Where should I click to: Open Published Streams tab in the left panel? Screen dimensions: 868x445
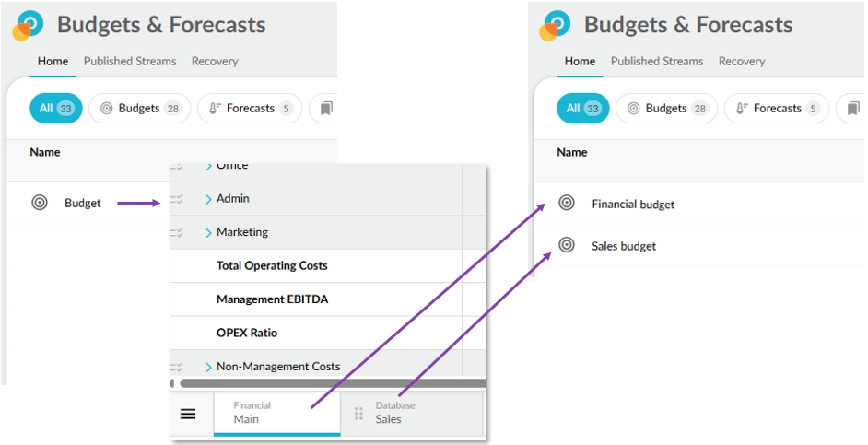pyautogui.click(x=130, y=62)
